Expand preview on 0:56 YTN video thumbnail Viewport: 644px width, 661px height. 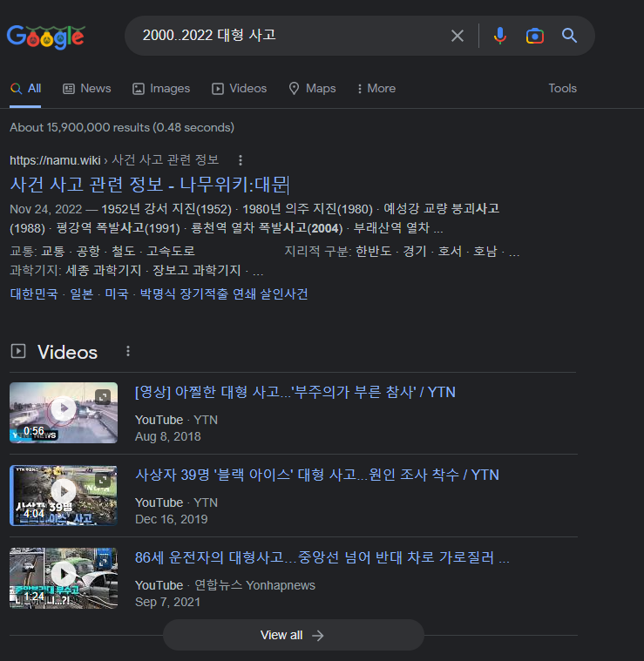103,397
